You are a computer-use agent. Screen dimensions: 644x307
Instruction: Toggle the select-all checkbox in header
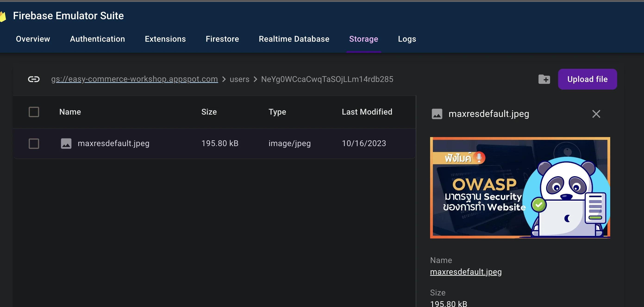pyautogui.click(x=34, y=112)
